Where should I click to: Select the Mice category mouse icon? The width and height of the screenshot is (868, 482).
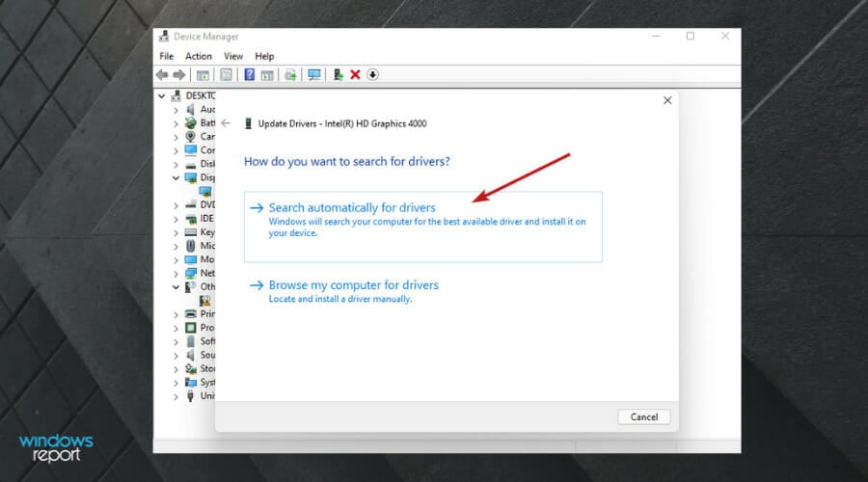190,246
